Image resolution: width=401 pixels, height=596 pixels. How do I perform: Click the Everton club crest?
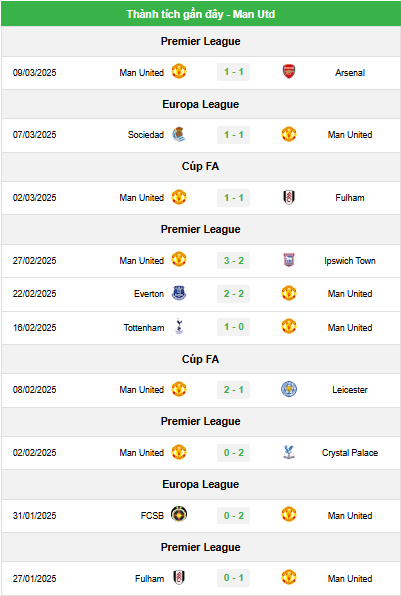coord(179,293)
